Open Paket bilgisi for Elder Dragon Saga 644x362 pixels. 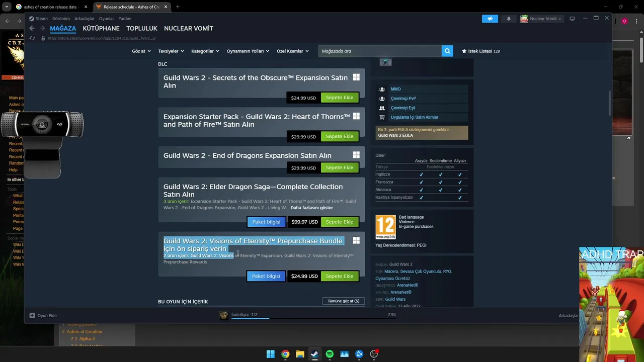pos(266,222)
